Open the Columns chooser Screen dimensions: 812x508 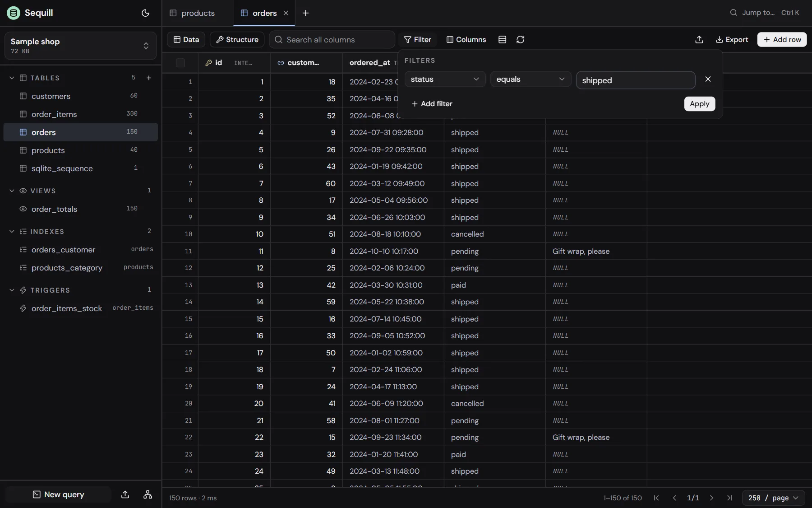pos(466,40)
